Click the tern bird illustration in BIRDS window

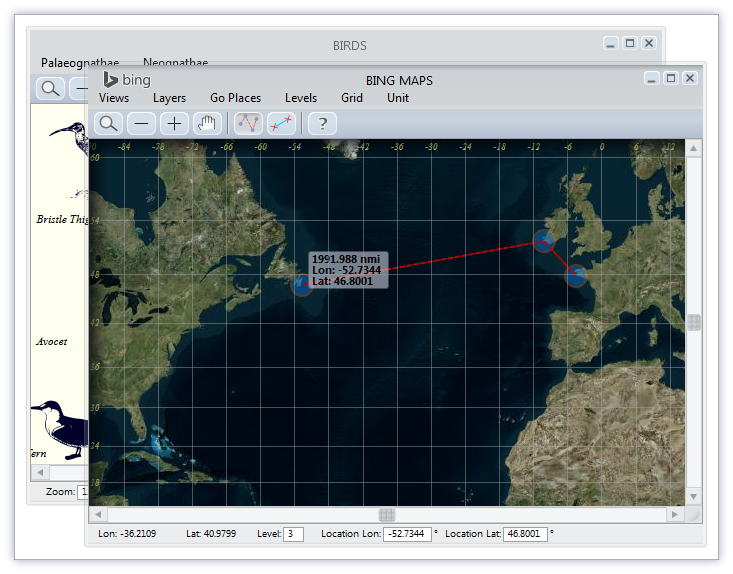[x=60, y=429]
